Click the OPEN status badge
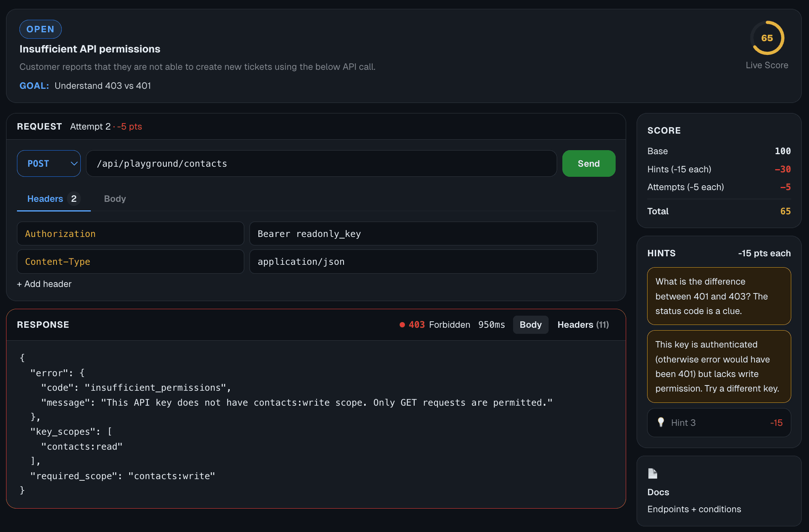 pyautogui.click(x=40, y=29)
